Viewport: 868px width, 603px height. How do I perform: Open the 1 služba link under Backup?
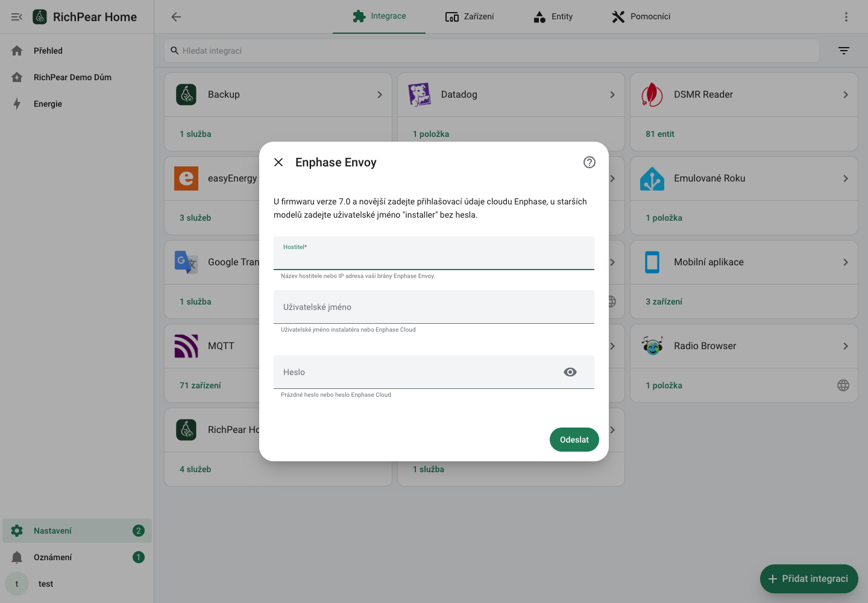pos(195,134)
